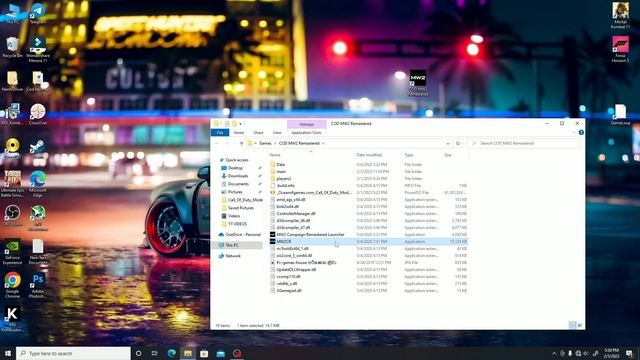The width and height of the screenshot is (640, 360).
Task: Select XGamepad.dll file
Action: [x=368, y=291]
